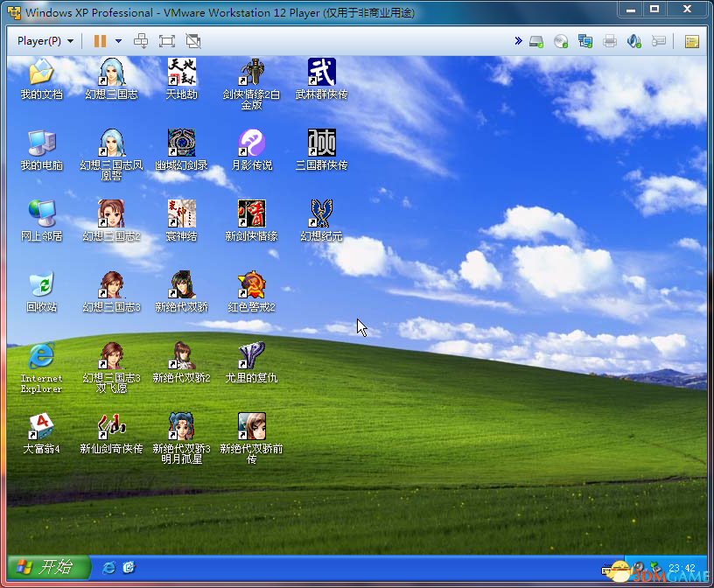The height and width of the screenshot is (588, 714).
Task: Click the Show Desktop quick launch icon
Action: 129,568
